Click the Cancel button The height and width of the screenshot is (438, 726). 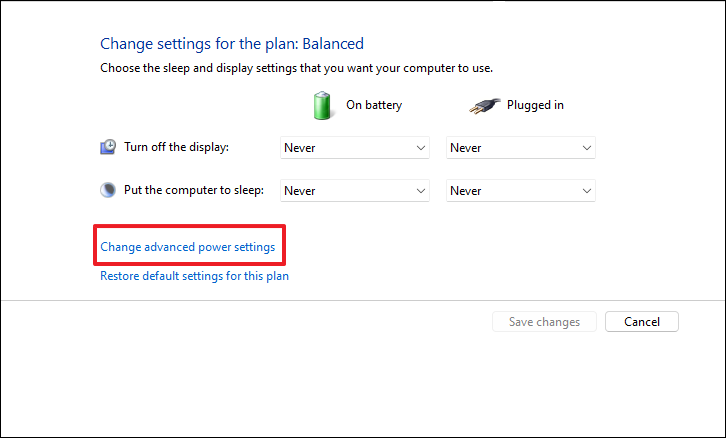click(x=642, y=322)
